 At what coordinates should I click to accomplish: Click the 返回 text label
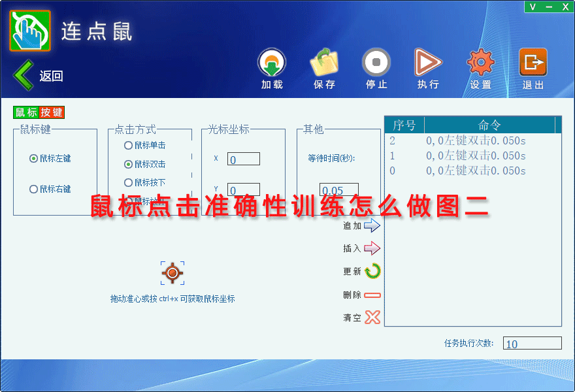52,76
